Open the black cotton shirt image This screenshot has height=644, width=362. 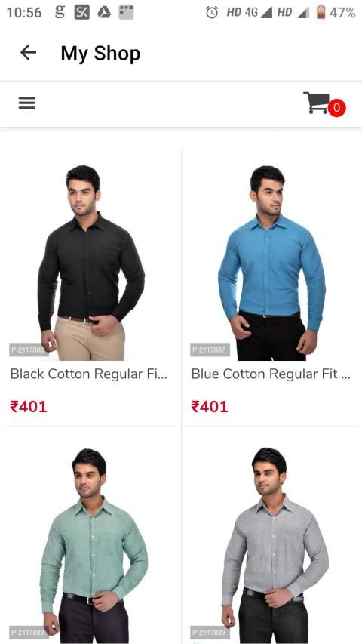coord(90,262)
